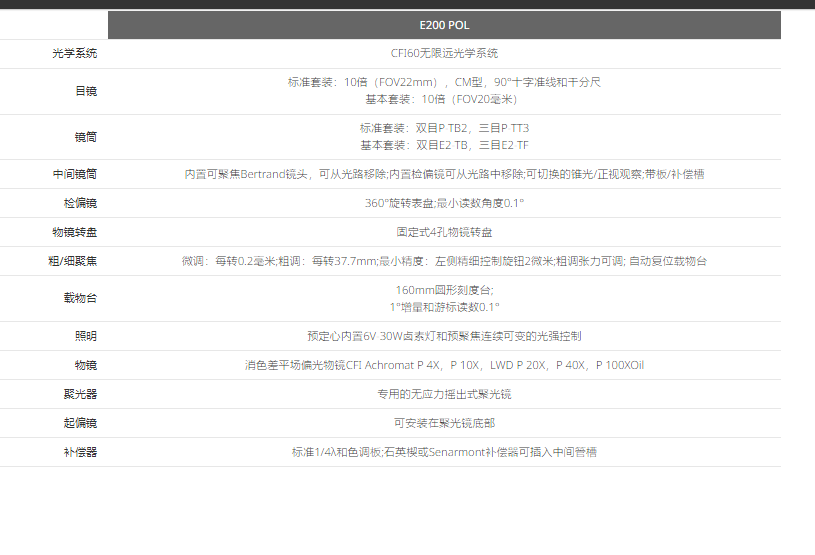Click the 标准套装 10倍 FOV22mm text
This screenshot has height=555, width=815.
(x=444, y=82)
